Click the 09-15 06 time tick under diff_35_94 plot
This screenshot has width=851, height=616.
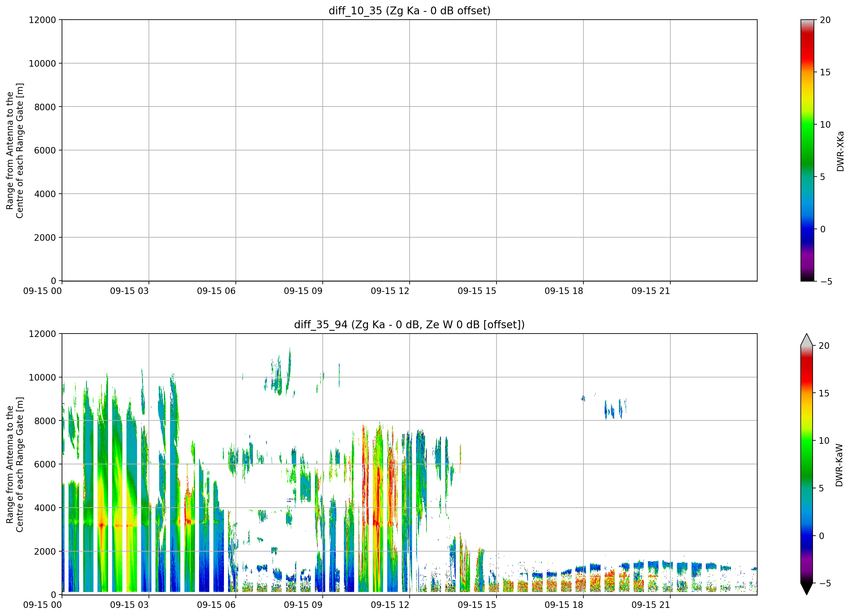click(x=216, y=605)
